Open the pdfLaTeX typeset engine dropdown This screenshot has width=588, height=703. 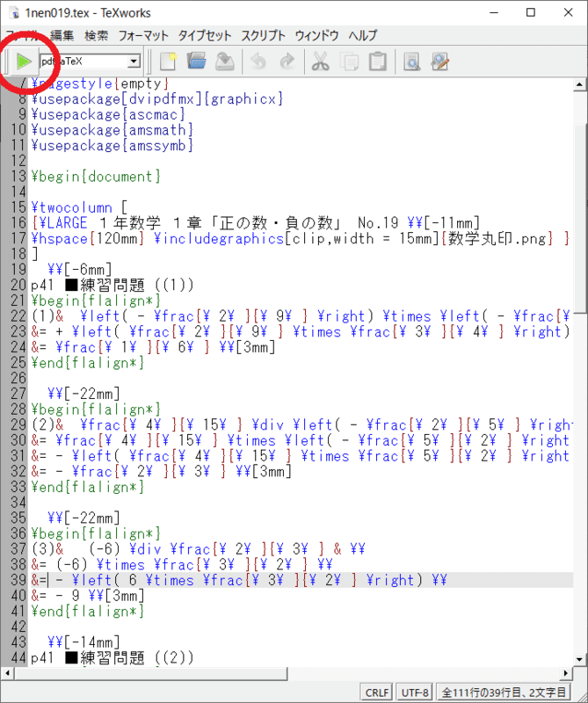(x=134, y=61)
